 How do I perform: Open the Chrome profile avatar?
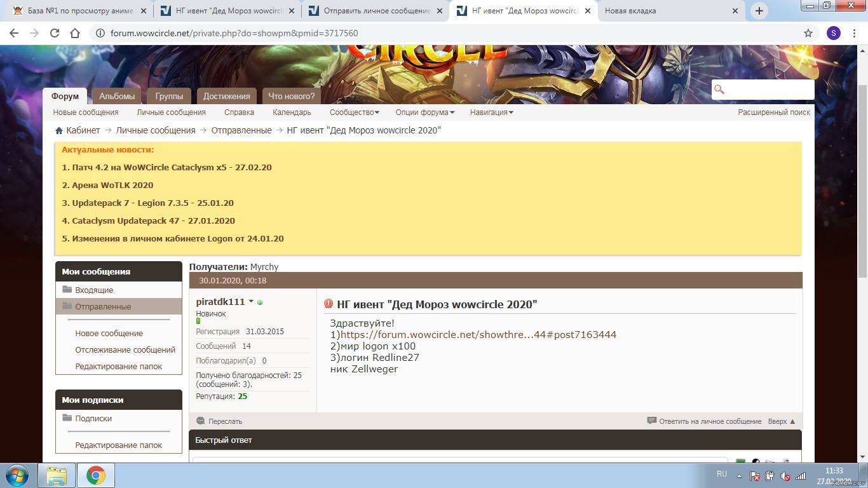pyautogui.click(x=833, y=33)
